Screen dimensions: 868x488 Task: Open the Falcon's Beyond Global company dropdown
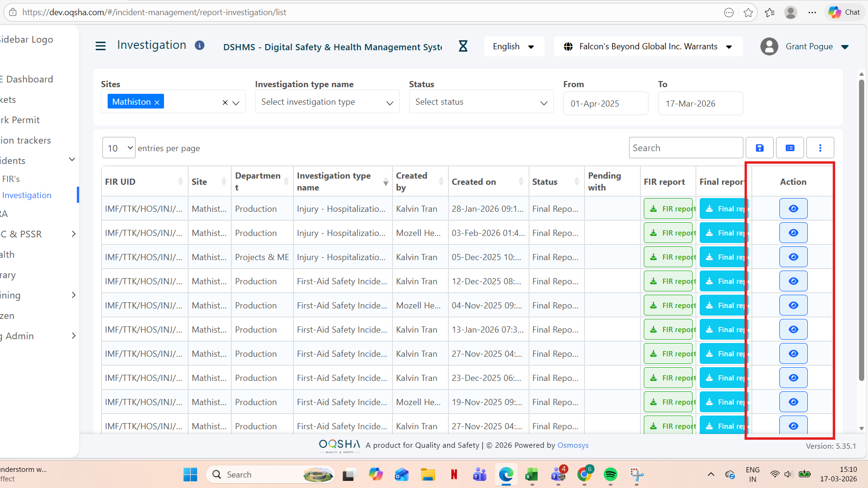point(648,46)
